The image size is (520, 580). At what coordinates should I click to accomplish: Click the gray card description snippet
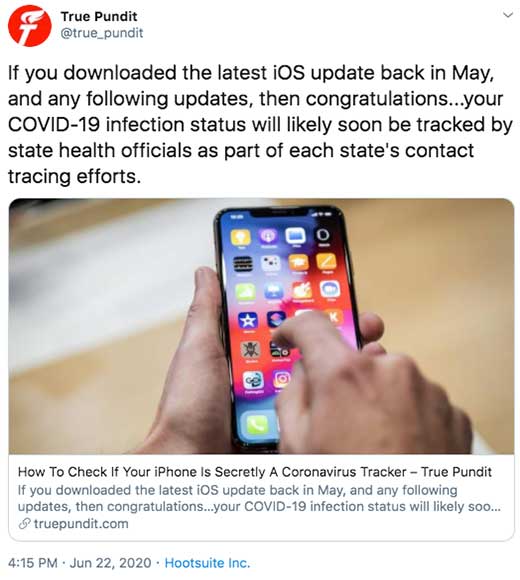259,498
